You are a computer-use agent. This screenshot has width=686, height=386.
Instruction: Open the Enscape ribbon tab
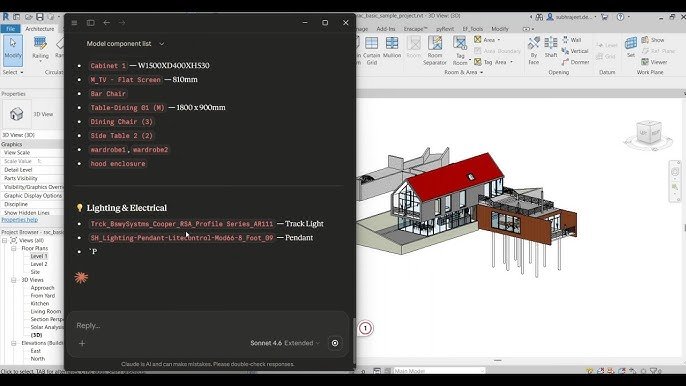tap(415, 29)
